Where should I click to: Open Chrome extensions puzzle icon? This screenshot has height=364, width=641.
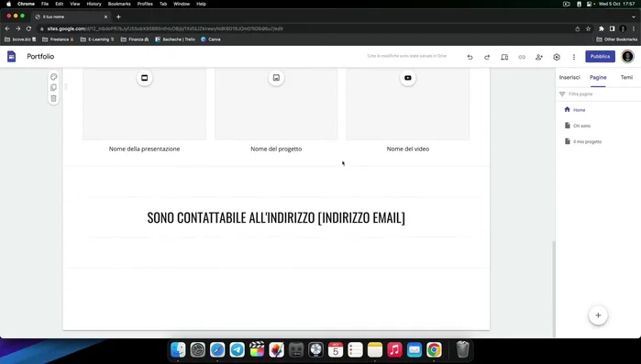coord(602,28)
